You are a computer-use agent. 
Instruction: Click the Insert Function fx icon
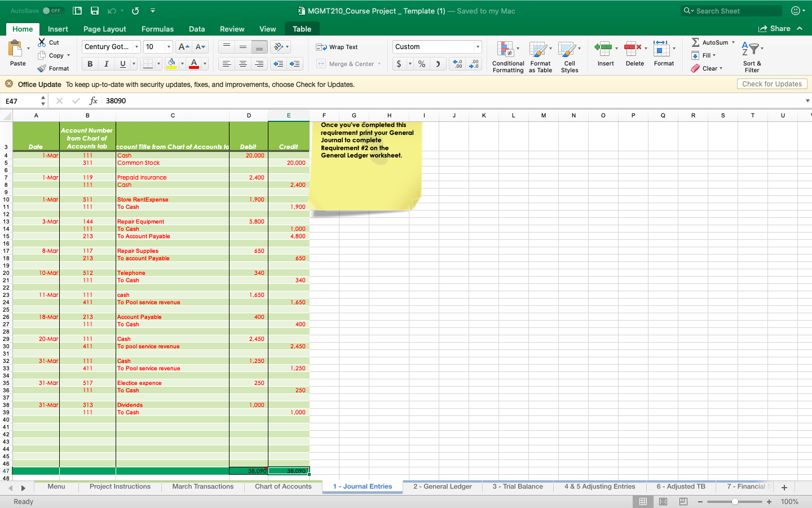coord(94,100)
